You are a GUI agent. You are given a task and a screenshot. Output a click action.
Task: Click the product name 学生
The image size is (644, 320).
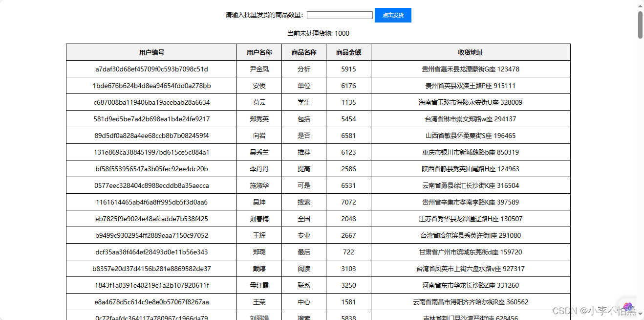pos(304,102)
